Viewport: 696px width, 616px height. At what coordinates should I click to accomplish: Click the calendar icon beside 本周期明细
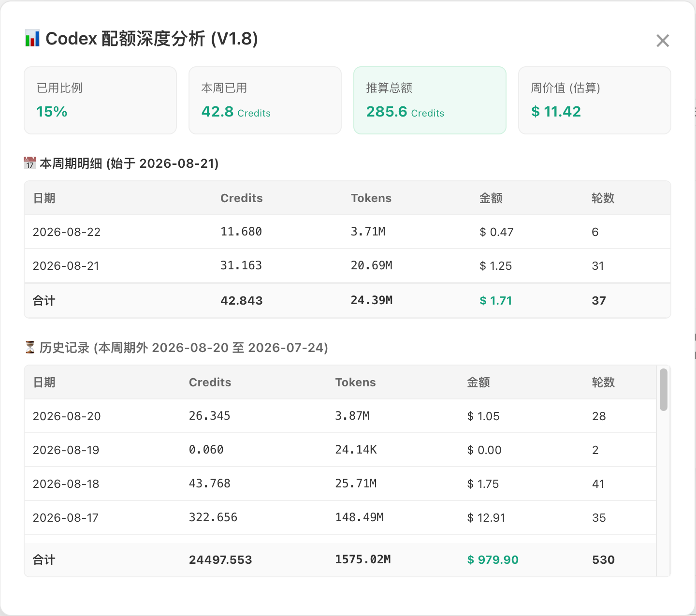coord(30,163)
